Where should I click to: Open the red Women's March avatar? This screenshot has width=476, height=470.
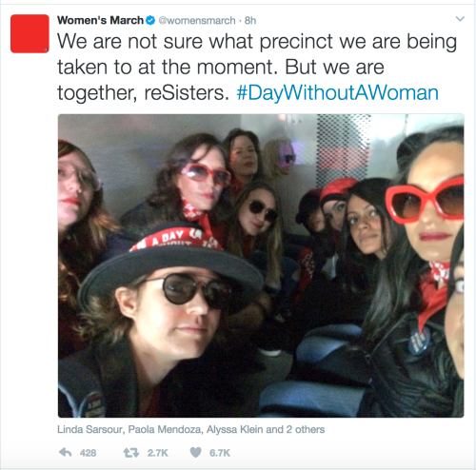(30, 33)
